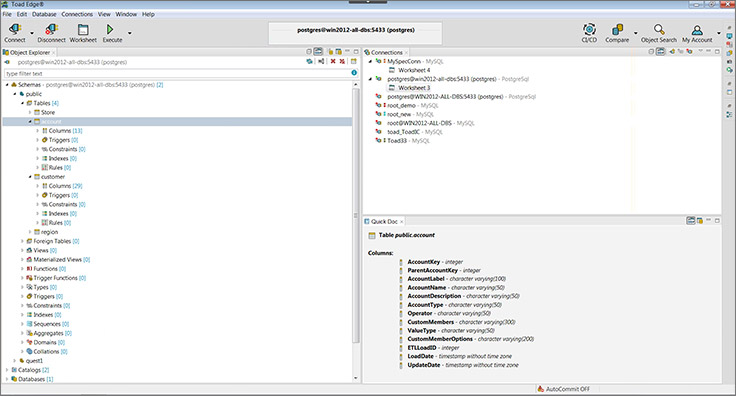Select the Connections panel tab
This screenshot has height=396, width=736.
386,52
